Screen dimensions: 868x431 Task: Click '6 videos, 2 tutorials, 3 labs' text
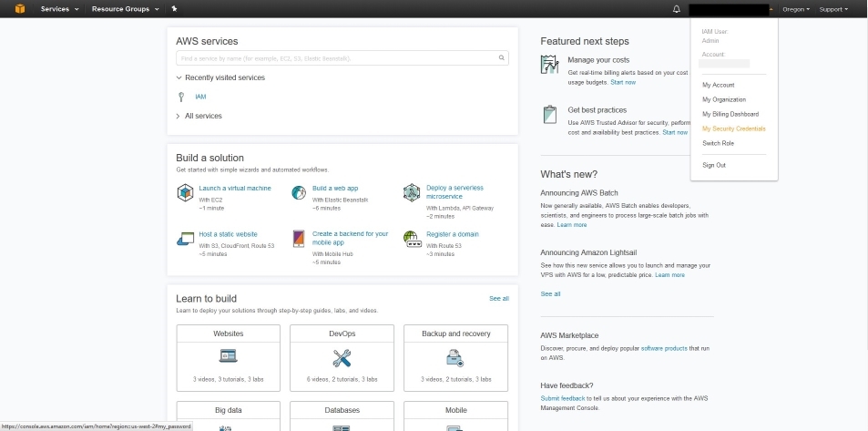[342, 379]
